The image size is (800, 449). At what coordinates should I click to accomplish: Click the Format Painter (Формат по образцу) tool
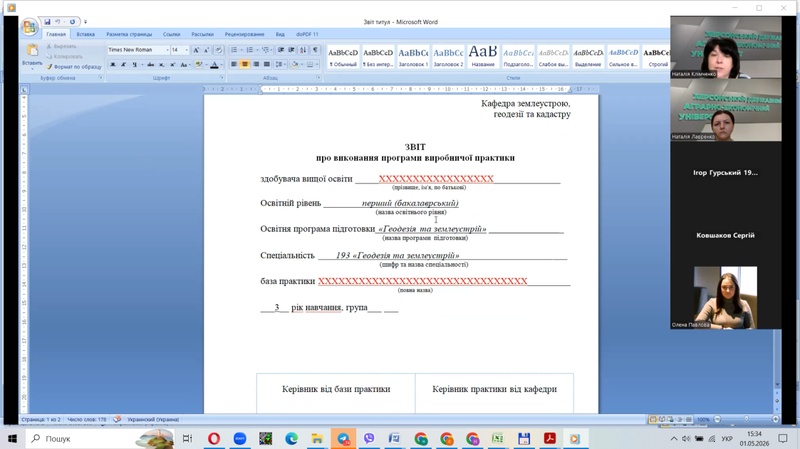pyautogui.click(x=74, y=66)
